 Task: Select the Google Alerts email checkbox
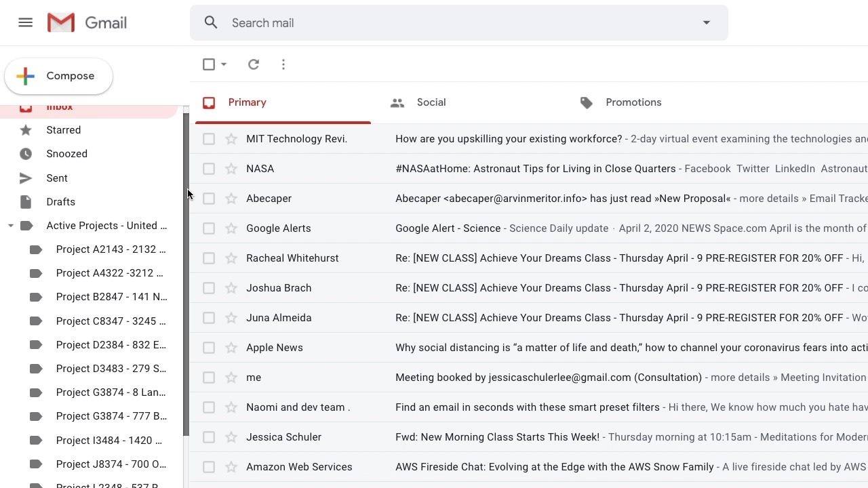pyautogui.click(x=209, y=228)
